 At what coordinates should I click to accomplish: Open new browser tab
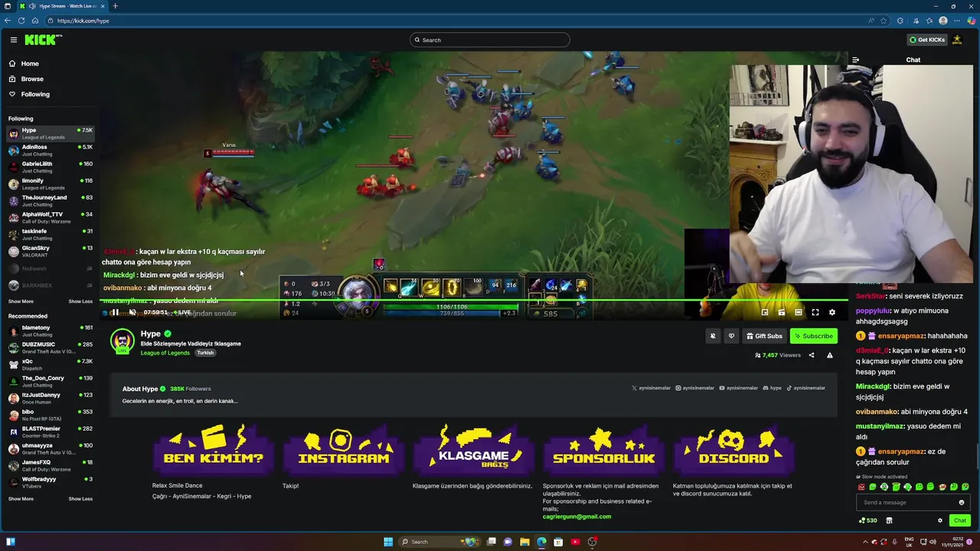pyautogui.click(x=115, y=6)
